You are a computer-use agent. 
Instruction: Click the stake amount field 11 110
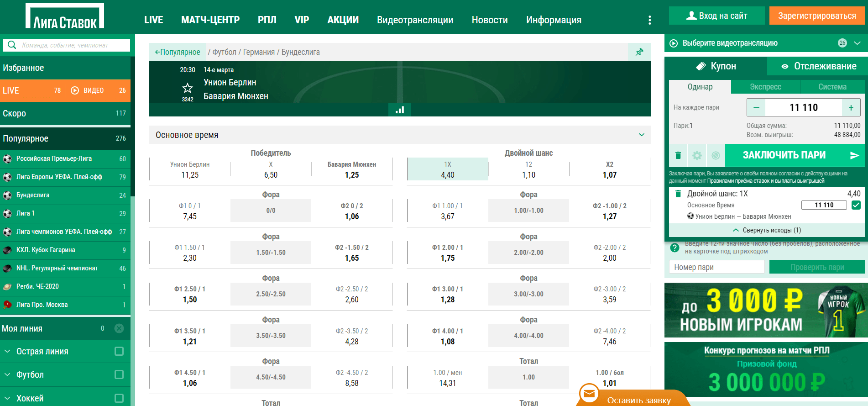point(803,108)
